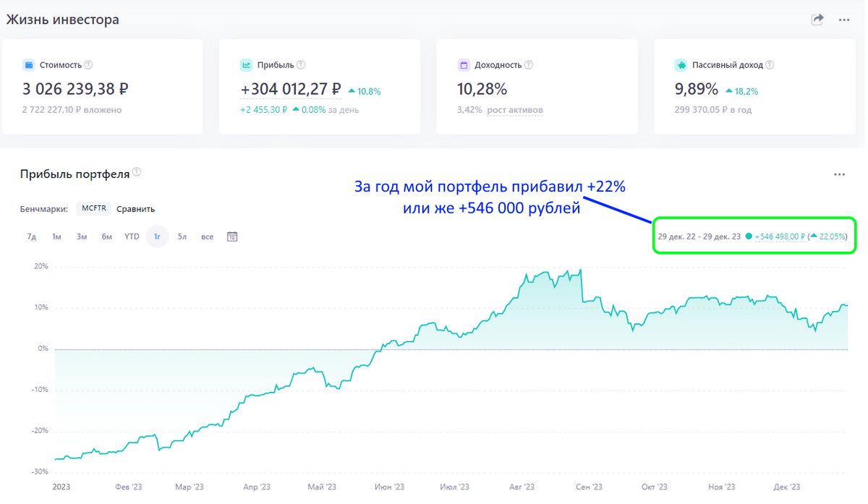Image resolution: width=868 pixels, height=504 pixels.
Task: Click the help icon next to Доходность
Action: (529, 65)
